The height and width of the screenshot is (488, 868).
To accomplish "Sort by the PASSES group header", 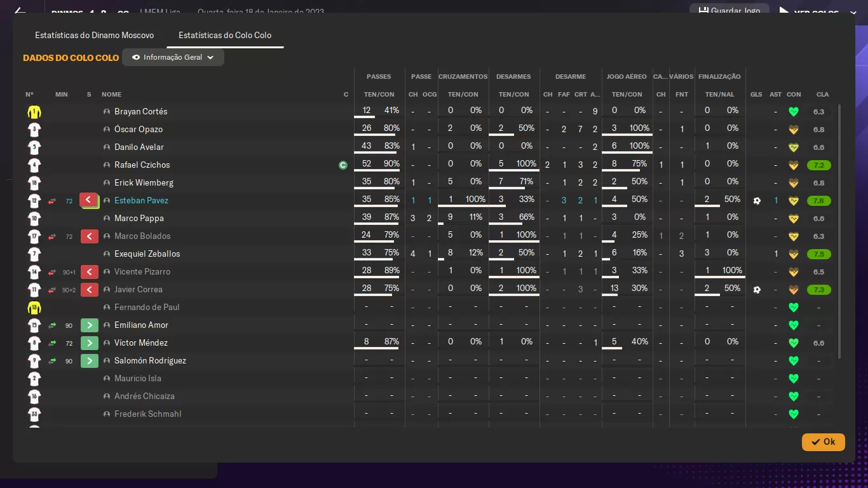I will tap(379, 77).
